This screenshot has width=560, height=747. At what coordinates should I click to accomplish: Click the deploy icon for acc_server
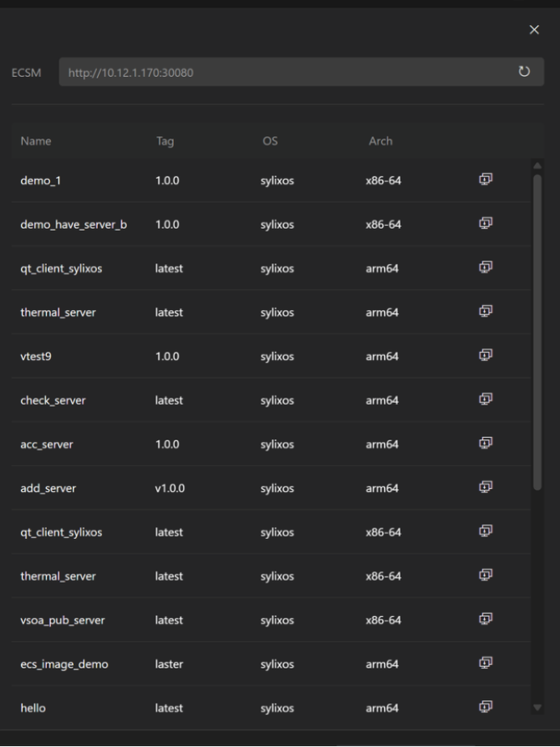tap(486, 444)
